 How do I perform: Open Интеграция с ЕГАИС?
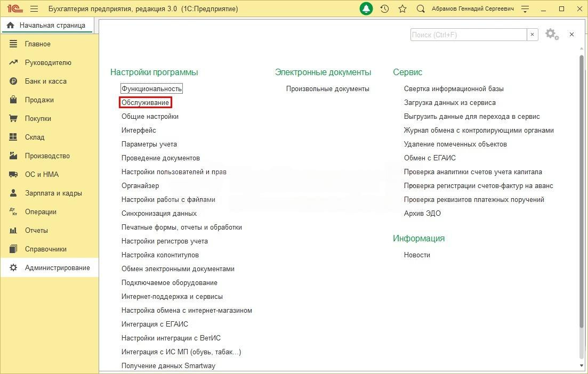pos(155,324)
